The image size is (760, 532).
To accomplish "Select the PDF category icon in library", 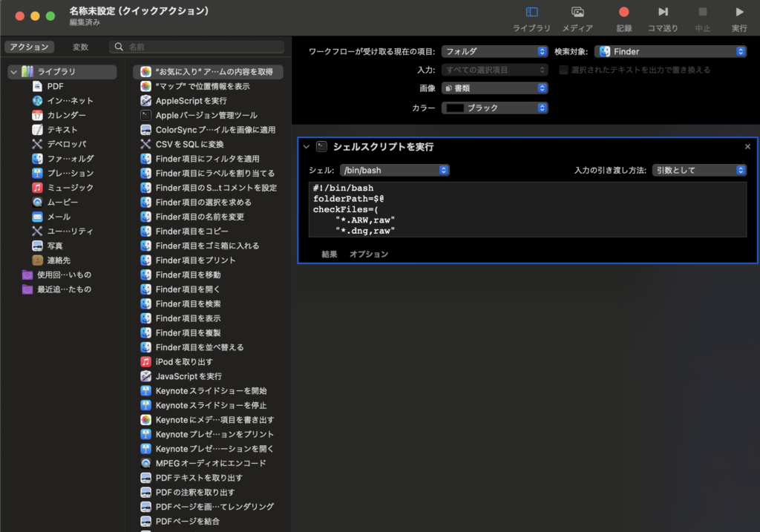I will tap(37, 86).
